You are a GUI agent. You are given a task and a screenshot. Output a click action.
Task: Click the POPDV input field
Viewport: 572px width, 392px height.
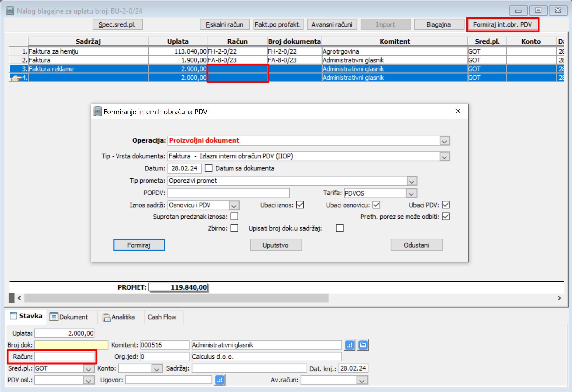229,193
